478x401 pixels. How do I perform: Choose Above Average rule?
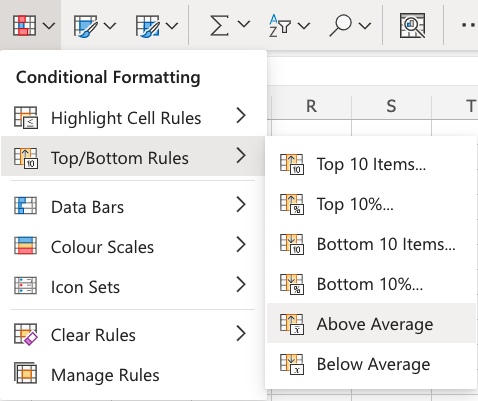[x=371, y=323]
